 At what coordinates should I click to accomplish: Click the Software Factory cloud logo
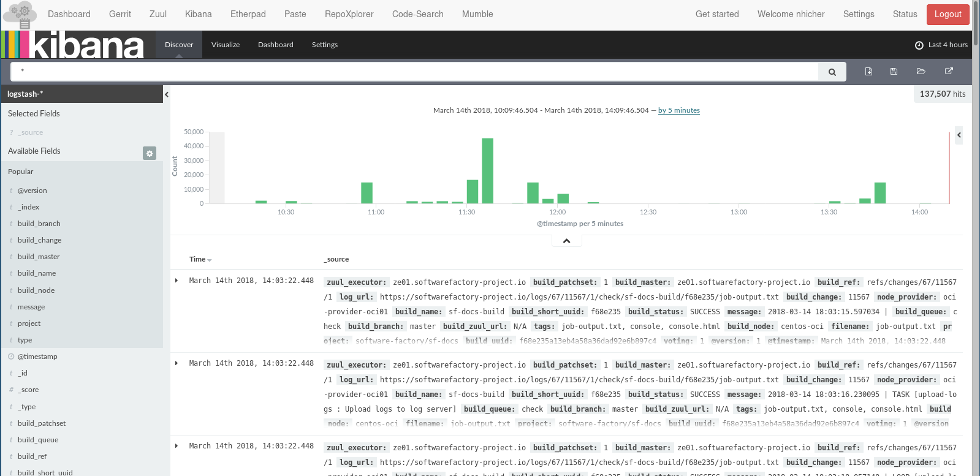tap(21, 15)
